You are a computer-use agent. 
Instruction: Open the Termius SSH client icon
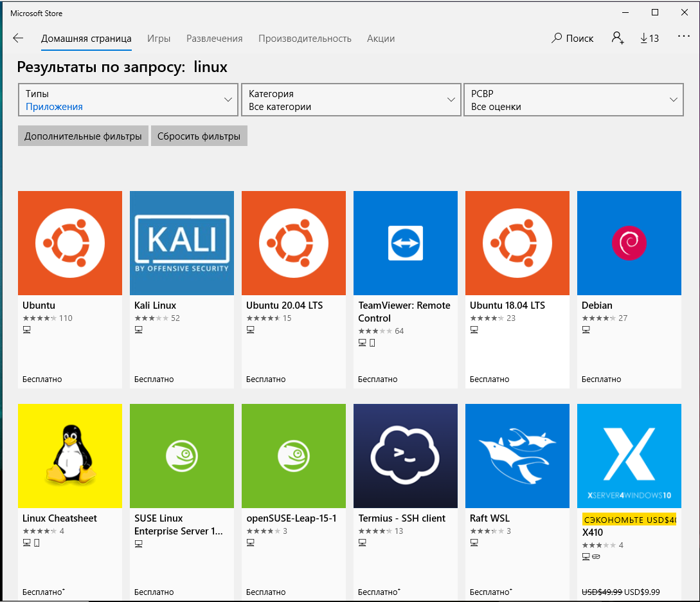pos(406,456)
